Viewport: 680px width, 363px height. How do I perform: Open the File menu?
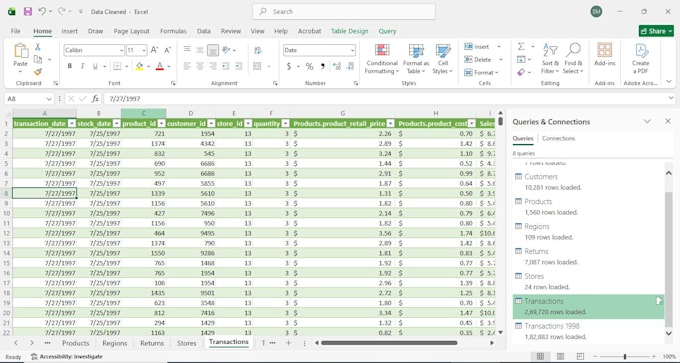pyautogui.click(x=15, y=31)
